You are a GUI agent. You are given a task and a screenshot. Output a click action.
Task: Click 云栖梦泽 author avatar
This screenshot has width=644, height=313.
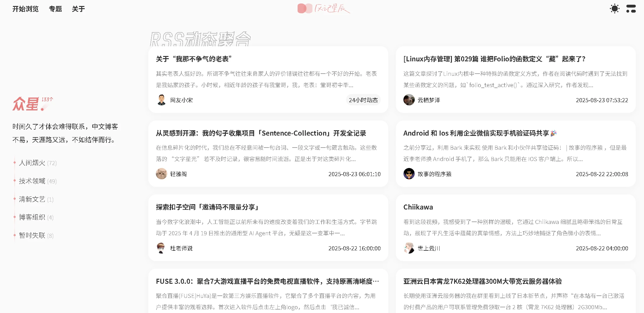(x=409, y=100)
